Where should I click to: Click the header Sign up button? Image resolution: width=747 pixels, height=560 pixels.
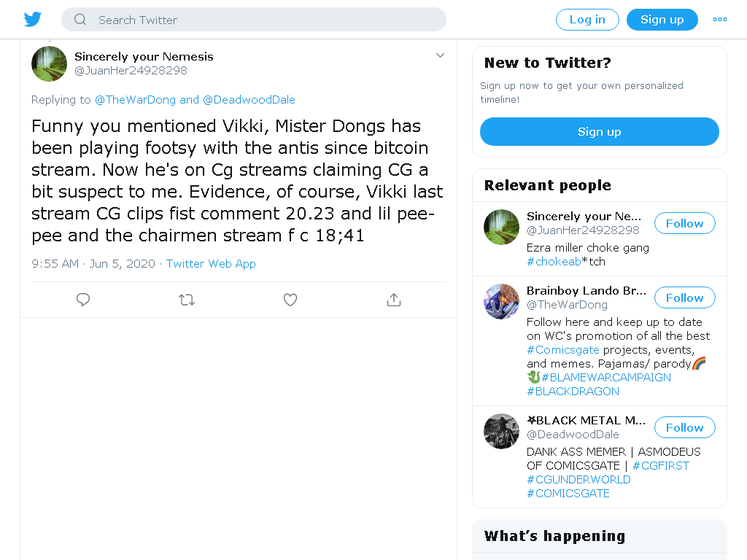tap(662, 20)
